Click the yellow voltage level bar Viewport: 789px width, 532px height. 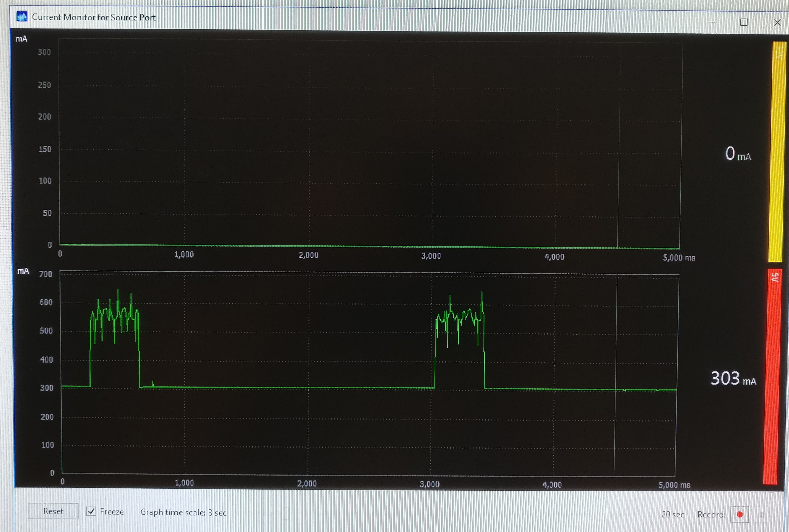pos(777,152)
